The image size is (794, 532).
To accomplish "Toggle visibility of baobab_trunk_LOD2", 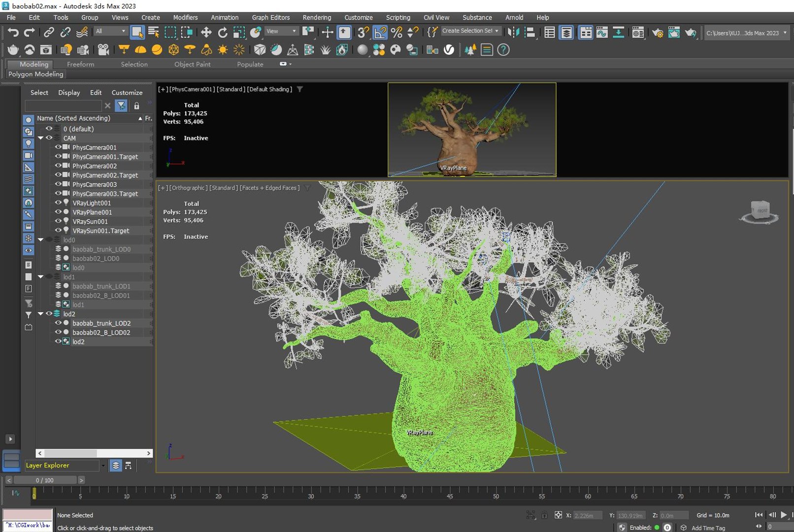I will tap(58, 323).
